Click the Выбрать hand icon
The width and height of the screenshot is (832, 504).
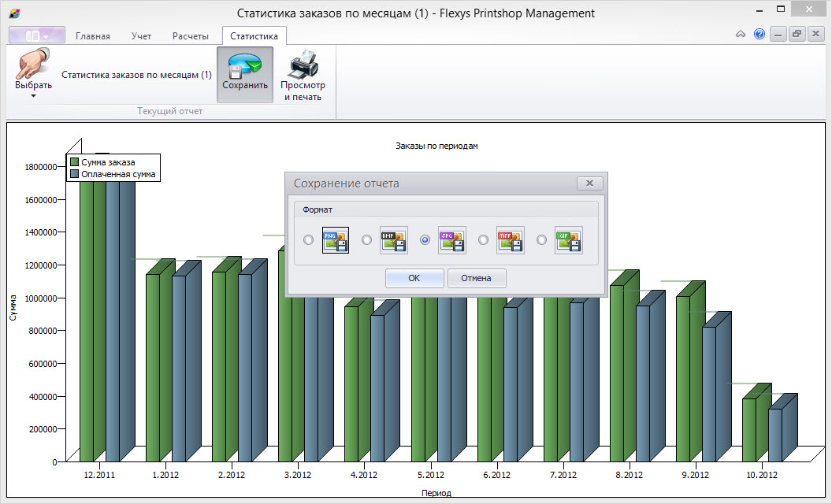33,64
